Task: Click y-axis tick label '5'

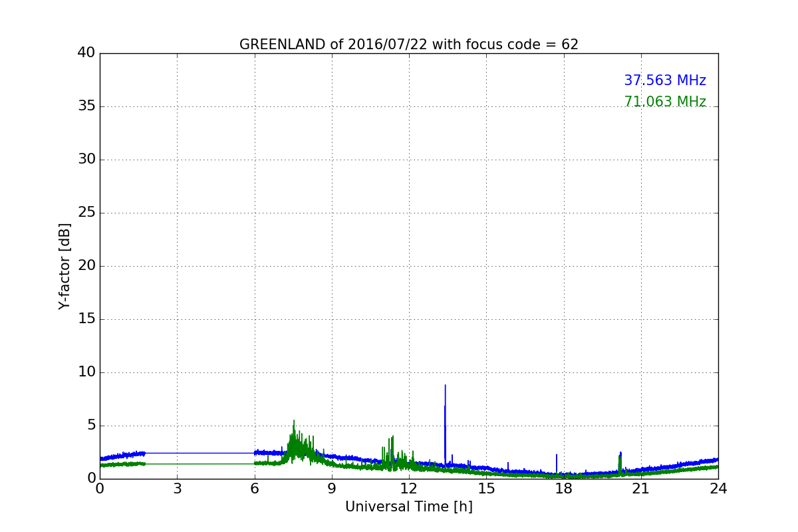Action: (91, 426)
